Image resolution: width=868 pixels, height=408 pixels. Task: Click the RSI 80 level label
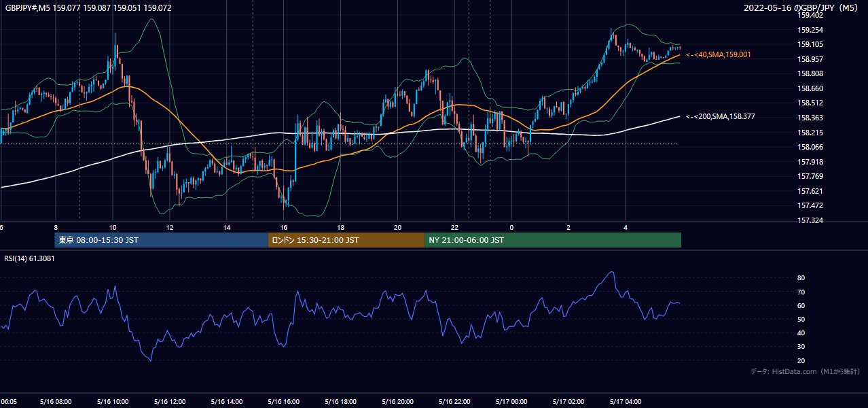(801, 278)
